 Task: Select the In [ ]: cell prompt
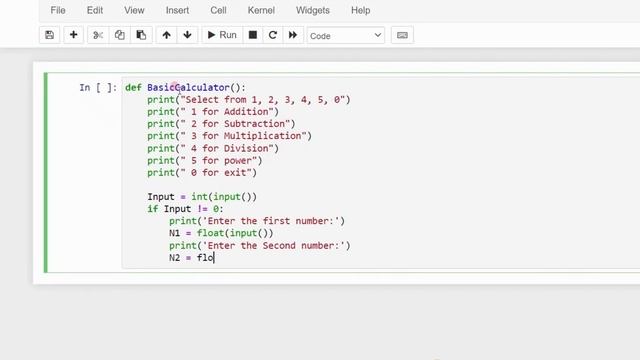(98, 87)
